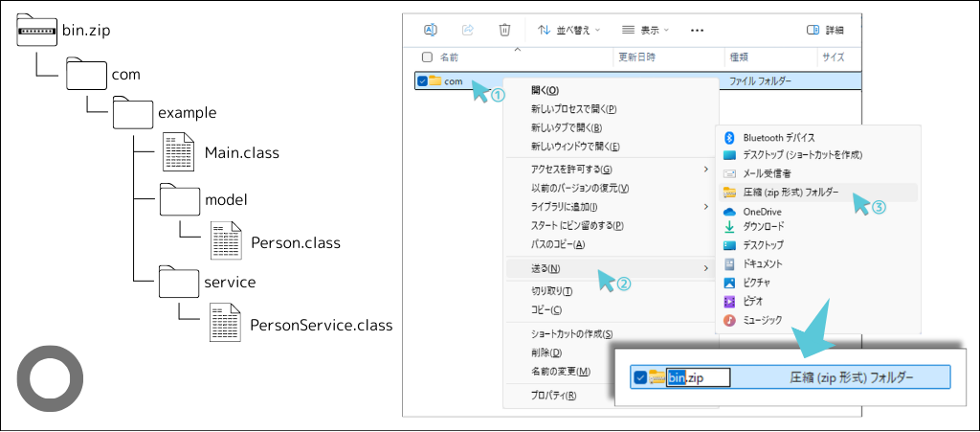This screenshot has width=980, height=432.
Task: Select ミュージック music destination
Action: (x=762, y=319)
